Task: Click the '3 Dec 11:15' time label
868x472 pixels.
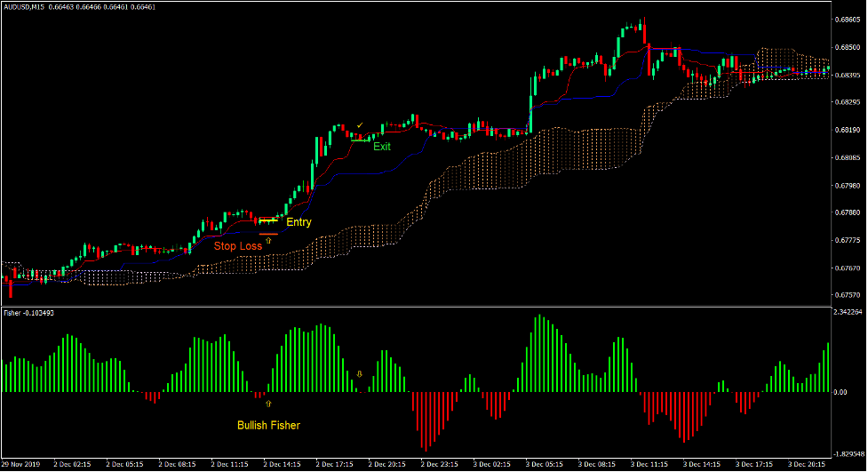Action: (x=649, y=464)
